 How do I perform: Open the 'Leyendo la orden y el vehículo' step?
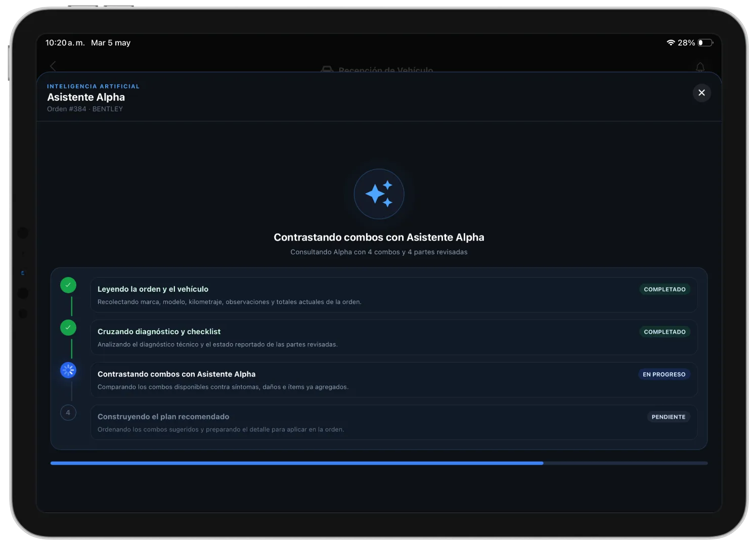pyautogui.click(x=394, y=295)
